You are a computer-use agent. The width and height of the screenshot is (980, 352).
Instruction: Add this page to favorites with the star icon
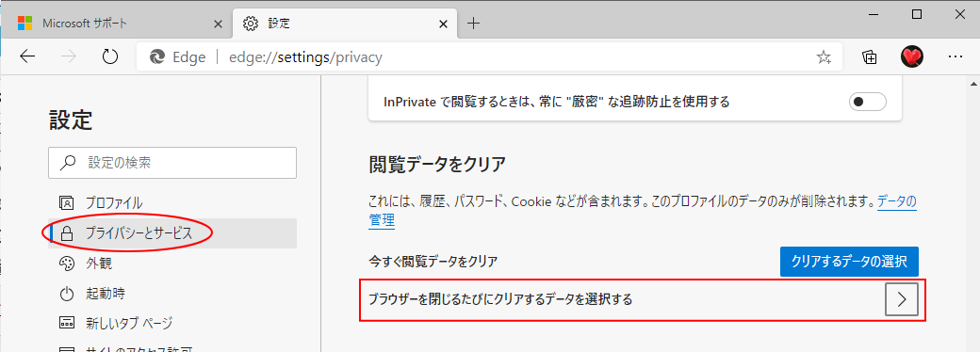(x=824, y=58)
